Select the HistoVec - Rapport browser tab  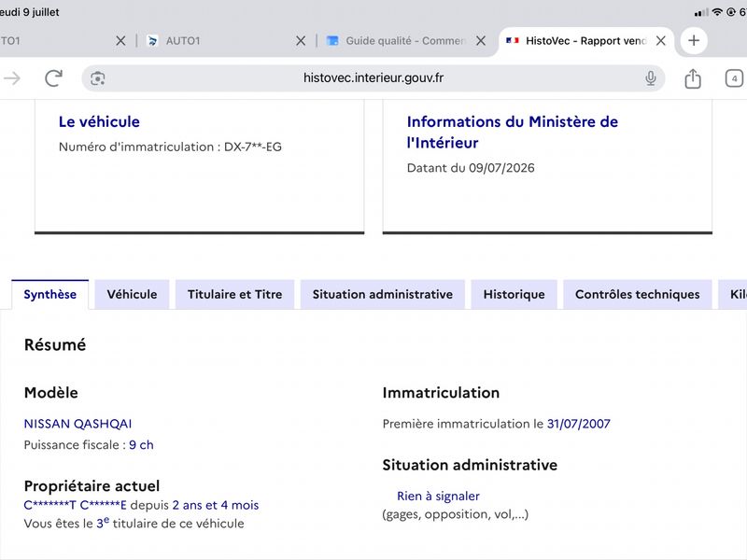586,41
